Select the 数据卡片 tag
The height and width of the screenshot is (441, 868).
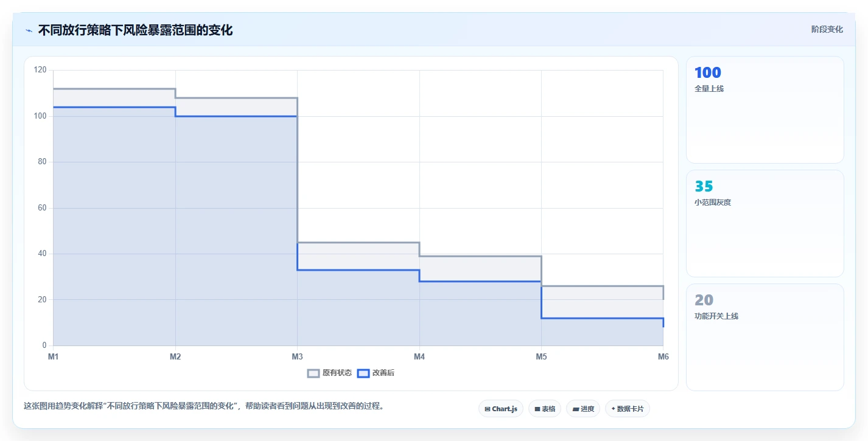pos(628,409)
